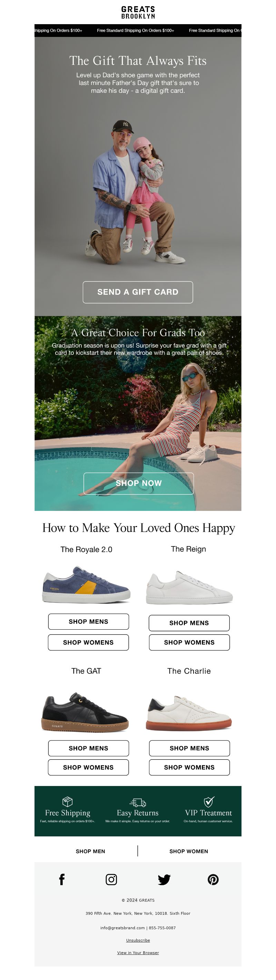The width and height of the screenshot is (276, 980).
Task: Shop Mens under The GAT
Action: tap(89, 748)
